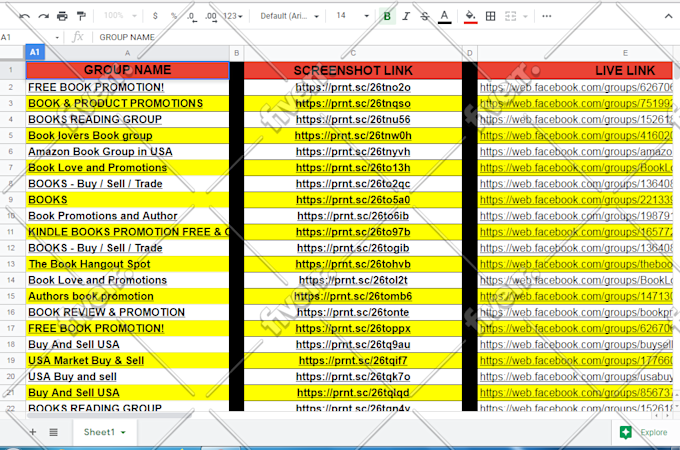Format as percent icon
Image resolution: width=680 pixels, height=450 pixels.
click(174, 16)
